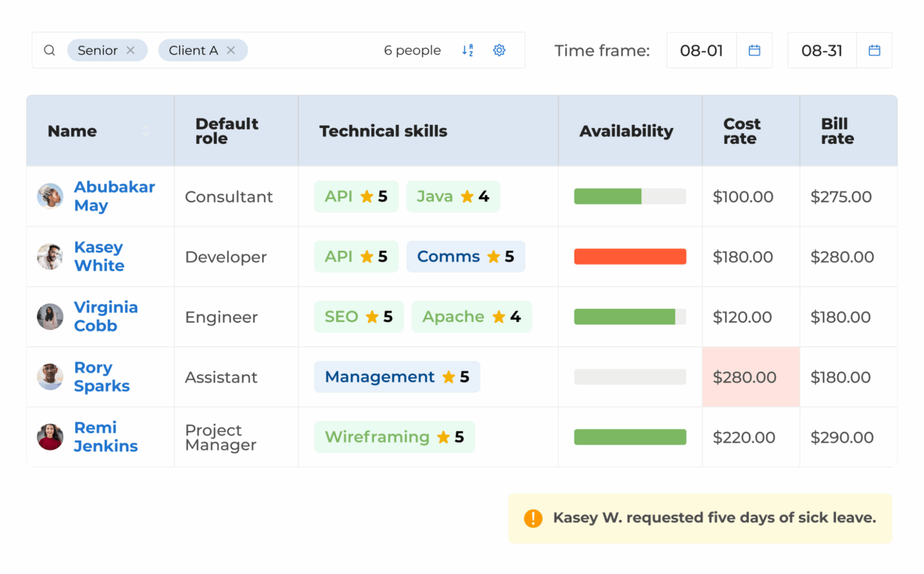Screen dimensions: 924x574
Task: Select Rory Sparks from the list
Action: tap(101, 377)
